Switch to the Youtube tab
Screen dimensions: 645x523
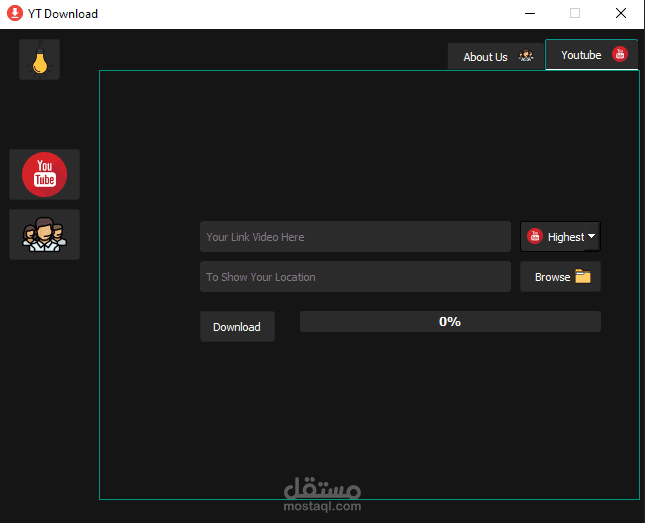592,54
